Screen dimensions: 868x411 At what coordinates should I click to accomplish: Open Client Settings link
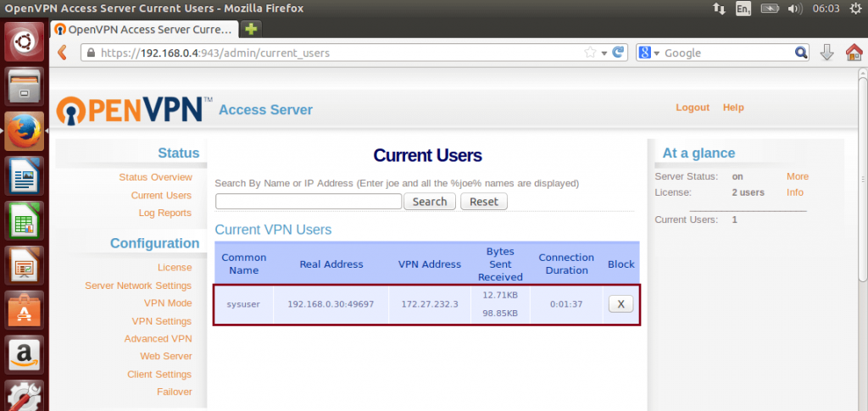click(x=159, y=375)
